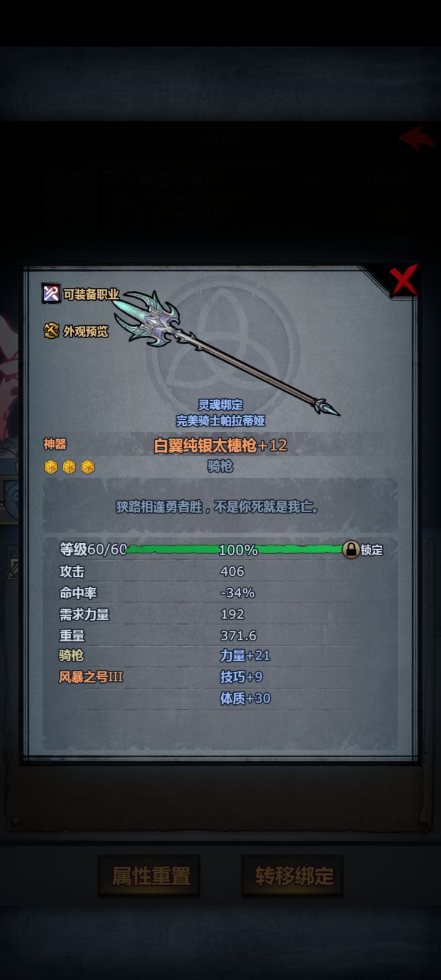Close the item detail popup with red X
The height and width of the screenshot is (980, 441).
(404, 281)
